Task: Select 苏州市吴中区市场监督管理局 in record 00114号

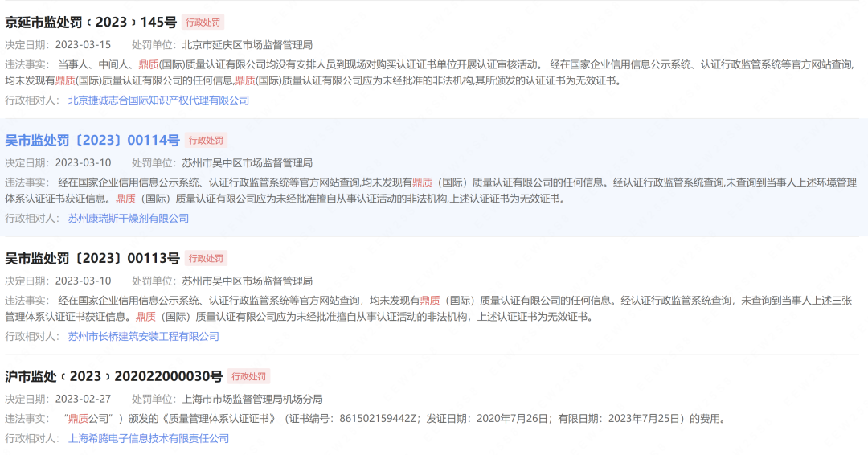Action: pos(248,162)
